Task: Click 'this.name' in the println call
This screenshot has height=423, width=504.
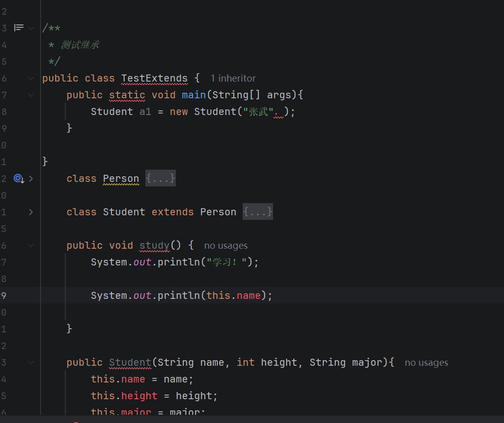Action: (234, 296)
